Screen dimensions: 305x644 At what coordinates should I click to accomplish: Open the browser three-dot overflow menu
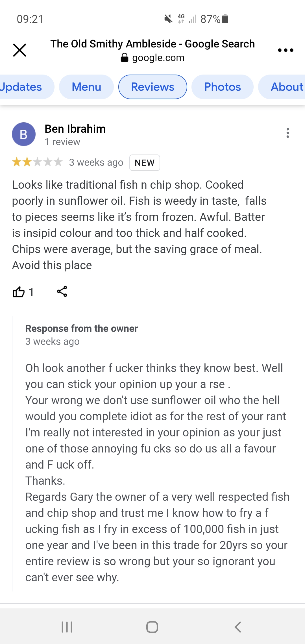tap(286, 50)
